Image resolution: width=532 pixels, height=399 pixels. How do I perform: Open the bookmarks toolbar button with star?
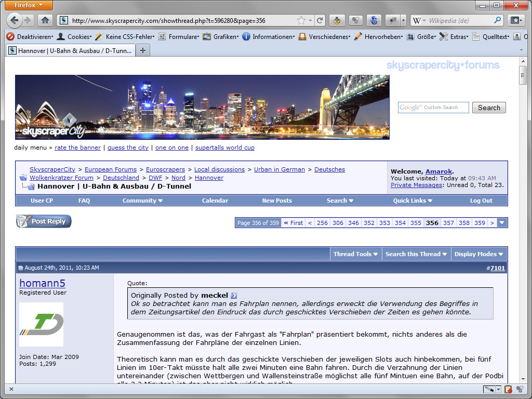[516, 20]
